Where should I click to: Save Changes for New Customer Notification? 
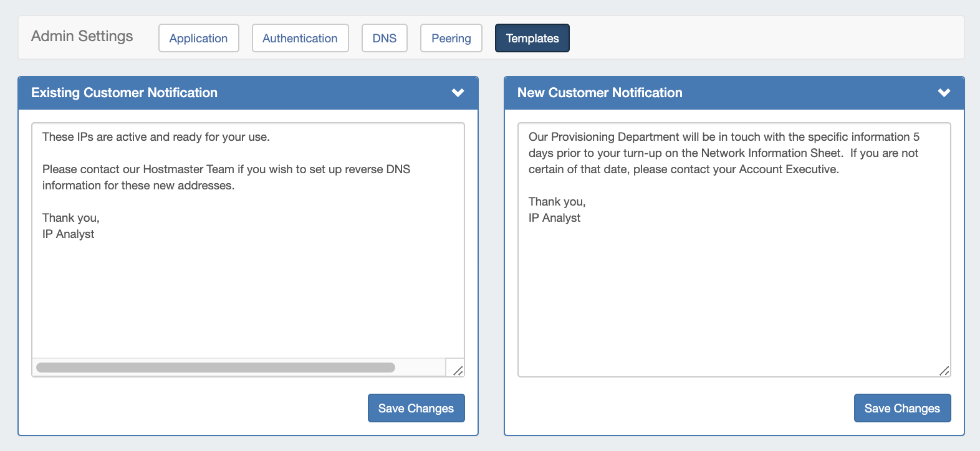902,408
